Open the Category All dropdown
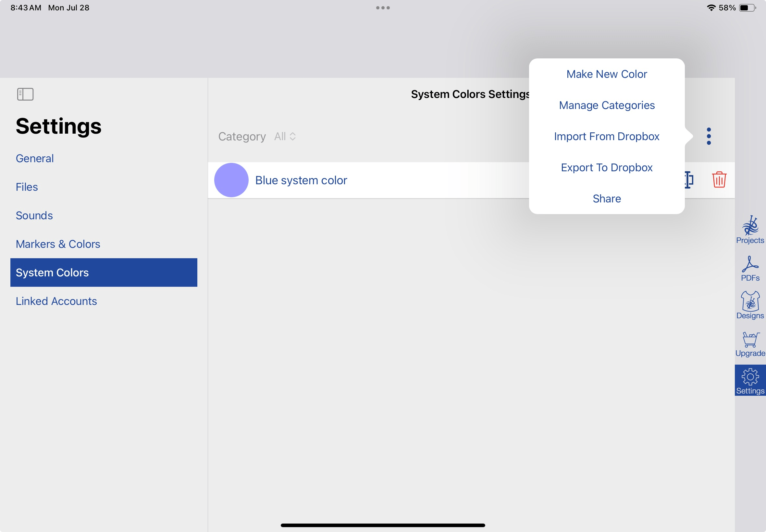 (285, 136)
